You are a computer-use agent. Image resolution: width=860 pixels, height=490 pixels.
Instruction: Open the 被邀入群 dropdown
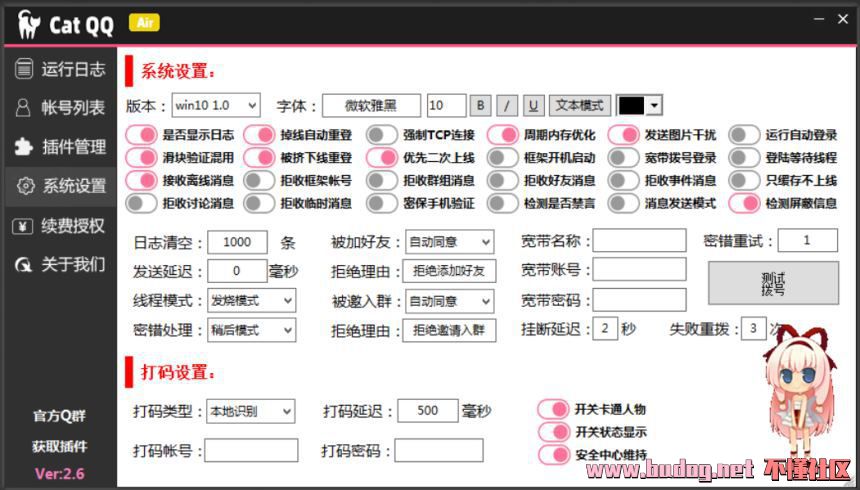pyautogui.click(x=450, y=301)
